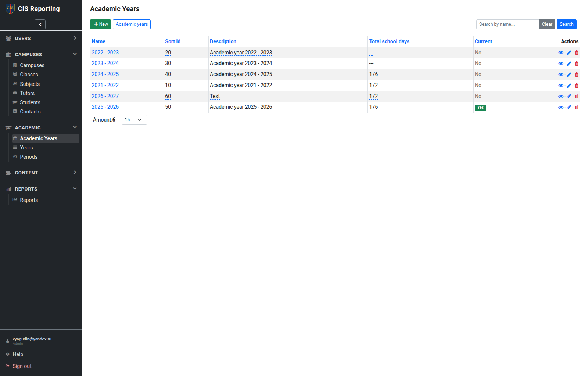Delete the 2023 - 2024 row trash icon
Screen dimensions: 588x376
tap(577, 64)
